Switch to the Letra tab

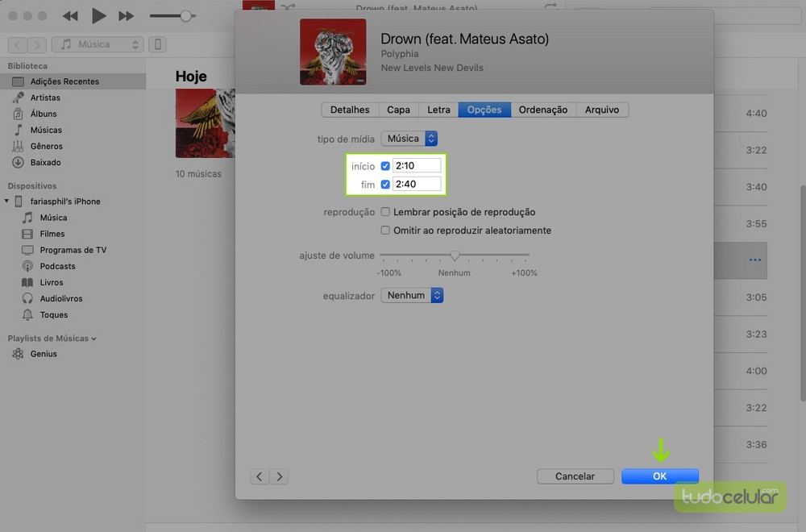(x=438, y=110)
